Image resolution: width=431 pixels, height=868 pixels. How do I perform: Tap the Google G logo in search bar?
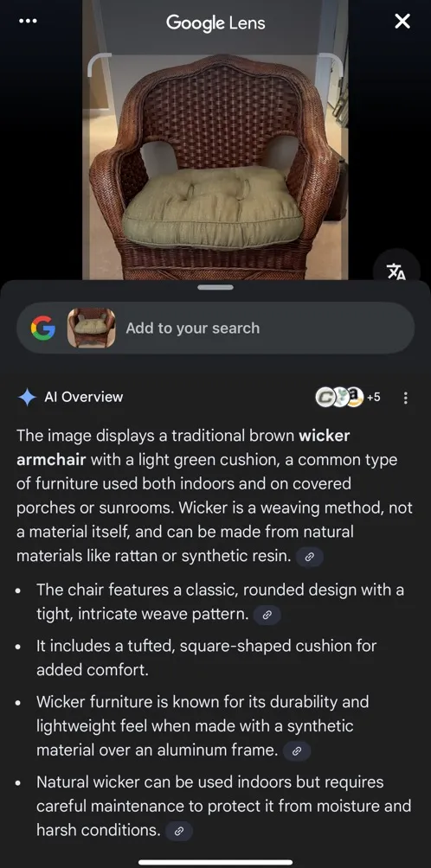click(43, 329)
